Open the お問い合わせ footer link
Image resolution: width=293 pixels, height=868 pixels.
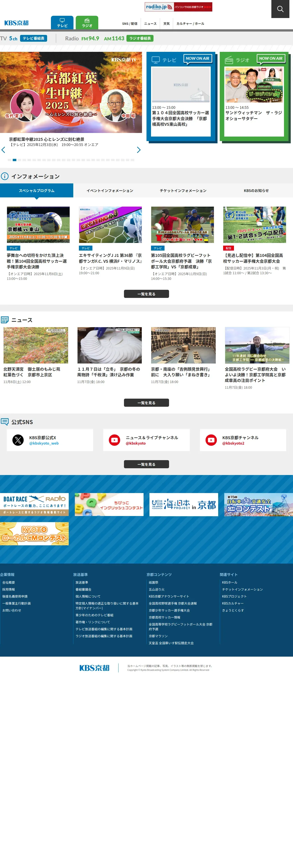12,610
